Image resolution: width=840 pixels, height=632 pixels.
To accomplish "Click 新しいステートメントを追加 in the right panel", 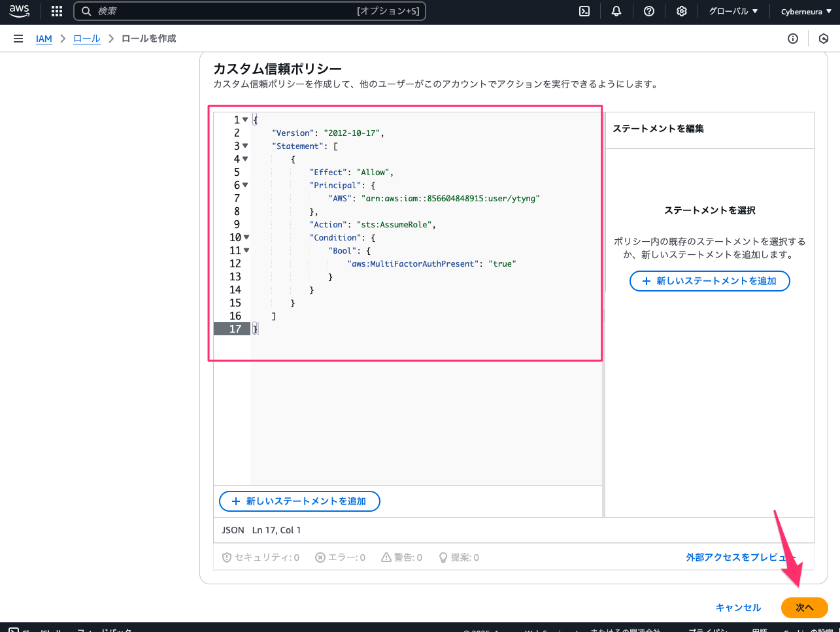I will pyautogui.click(x=709, y=281).
